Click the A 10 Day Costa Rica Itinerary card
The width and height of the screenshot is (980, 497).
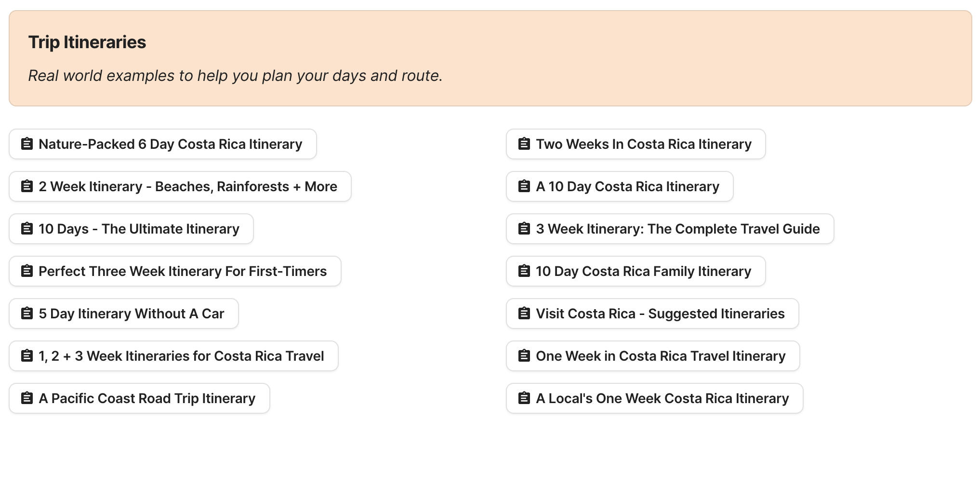tap(620, 186)
